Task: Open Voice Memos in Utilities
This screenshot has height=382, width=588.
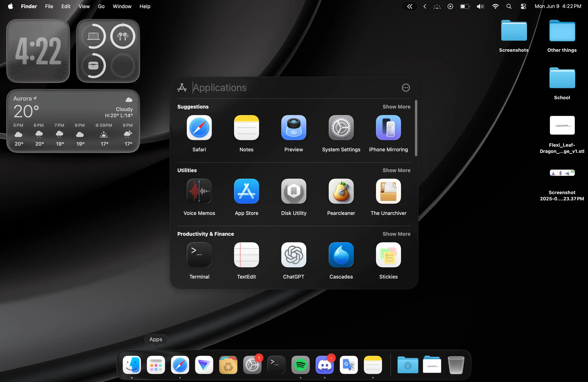Action: coord(199,191)
